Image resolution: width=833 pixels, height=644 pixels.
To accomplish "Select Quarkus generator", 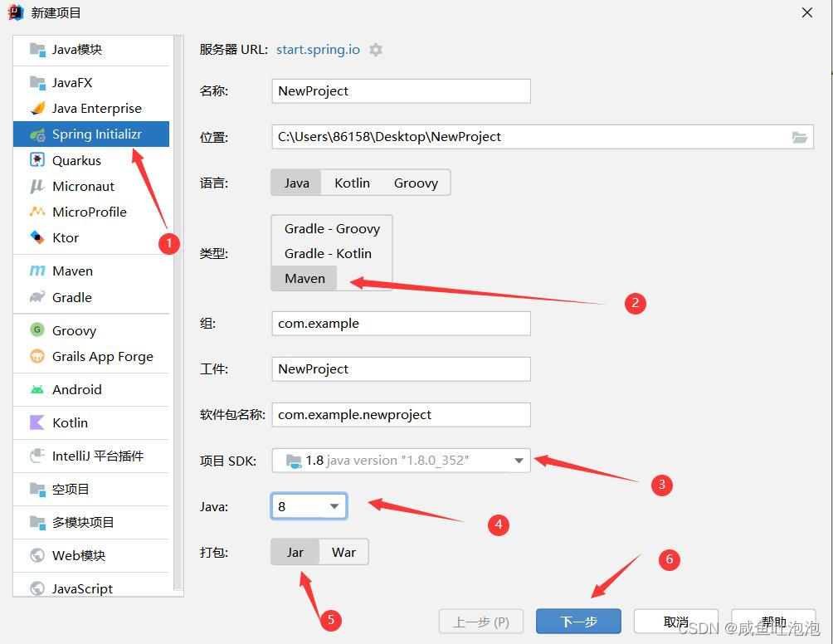I will pyautogui.click(x=91, y=160).
